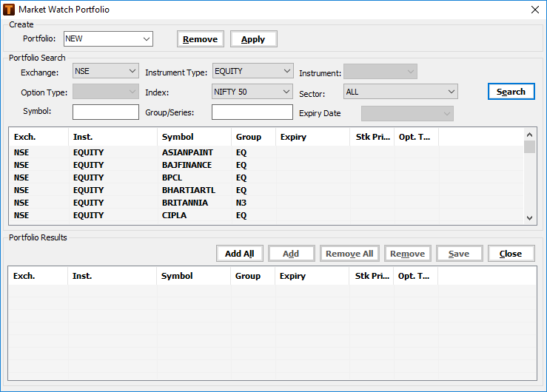
Task: Click the Save button
Action: point(459,254)
